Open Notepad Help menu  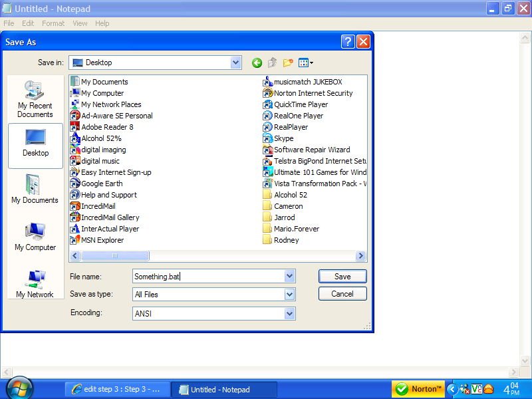click(102, 23)
